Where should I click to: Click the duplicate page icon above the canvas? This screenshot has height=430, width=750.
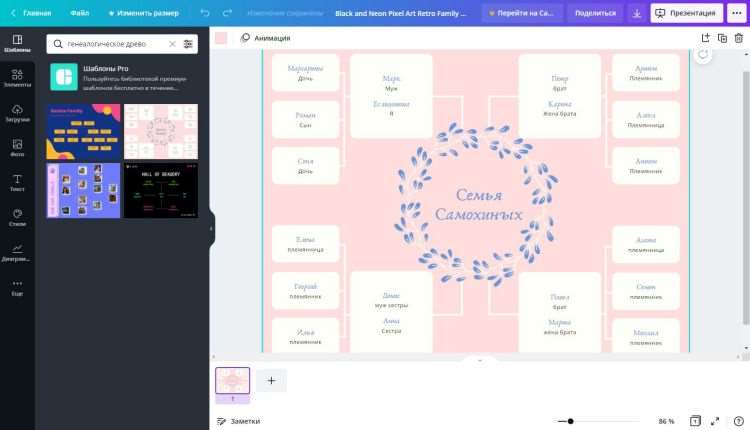(x=722, y=38)
